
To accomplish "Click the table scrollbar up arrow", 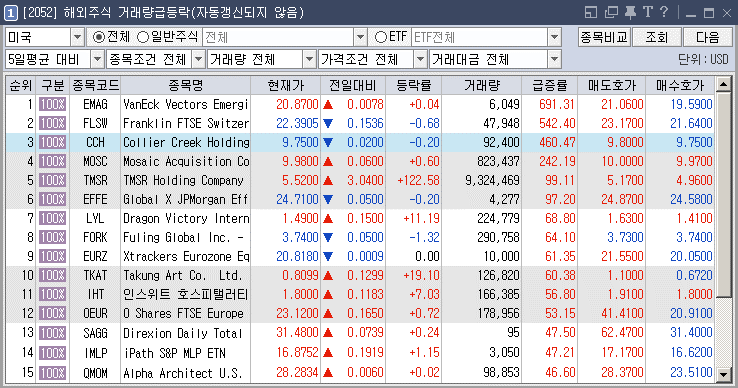I will (723, 85).
